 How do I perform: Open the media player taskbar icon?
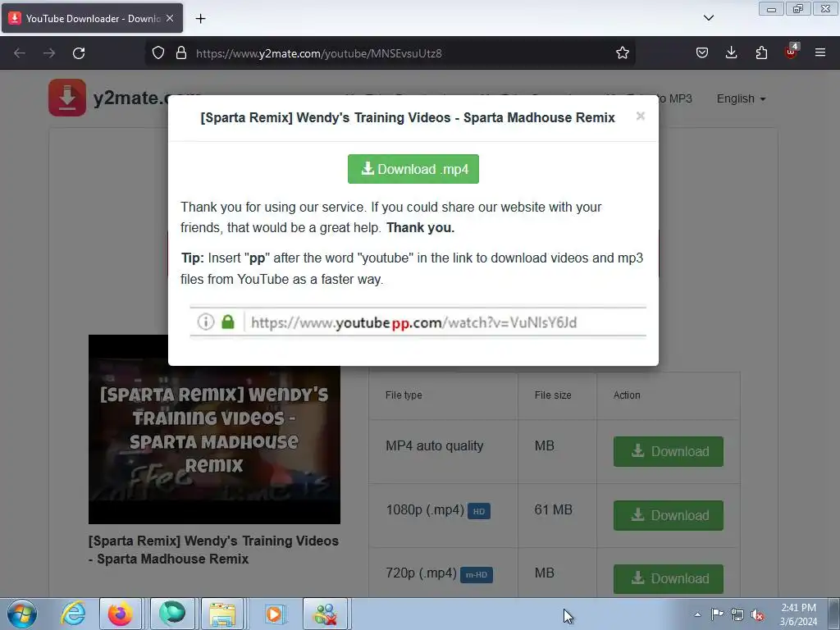click(274, 614)
